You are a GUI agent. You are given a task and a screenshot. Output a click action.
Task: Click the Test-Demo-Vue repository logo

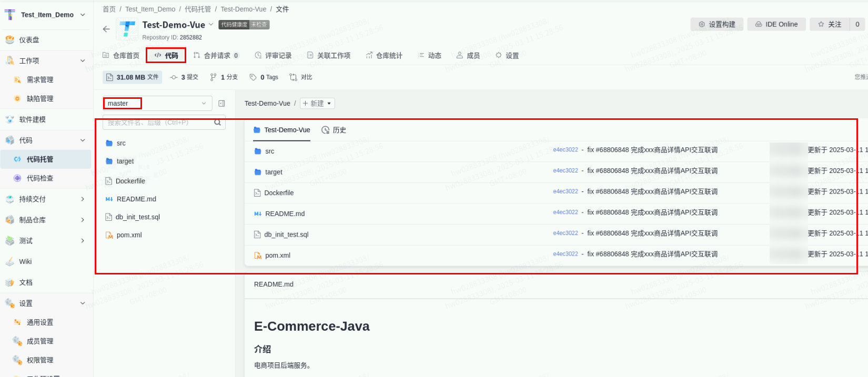pyautogui.click(x=127, y=29)
